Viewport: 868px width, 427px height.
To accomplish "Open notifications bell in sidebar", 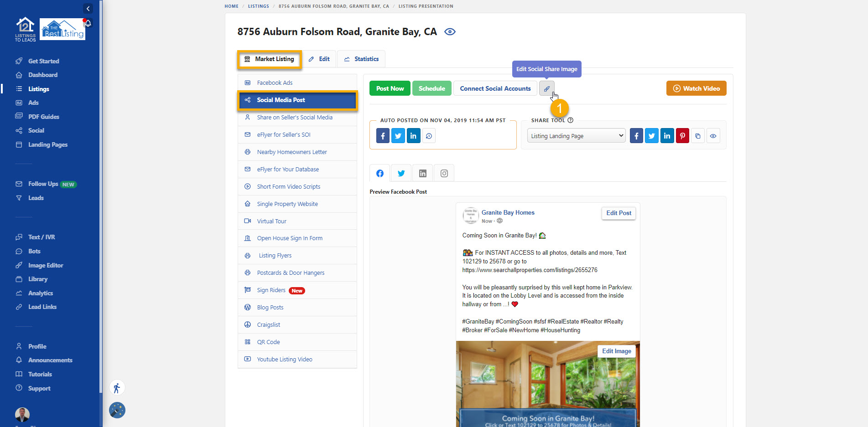I will coord(88,23).
